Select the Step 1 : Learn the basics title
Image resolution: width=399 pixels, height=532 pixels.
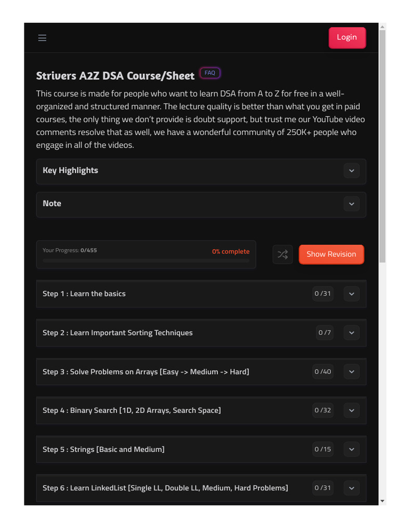(84, 294)
